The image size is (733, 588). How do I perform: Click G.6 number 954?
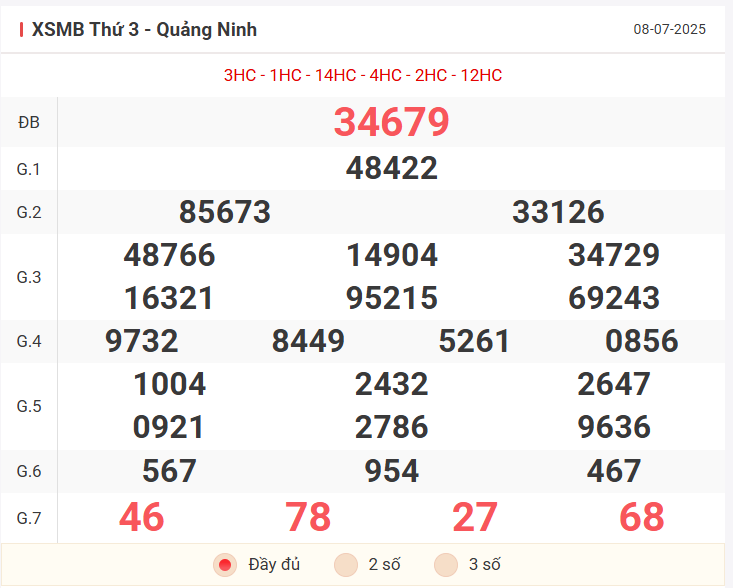(392, 471)
